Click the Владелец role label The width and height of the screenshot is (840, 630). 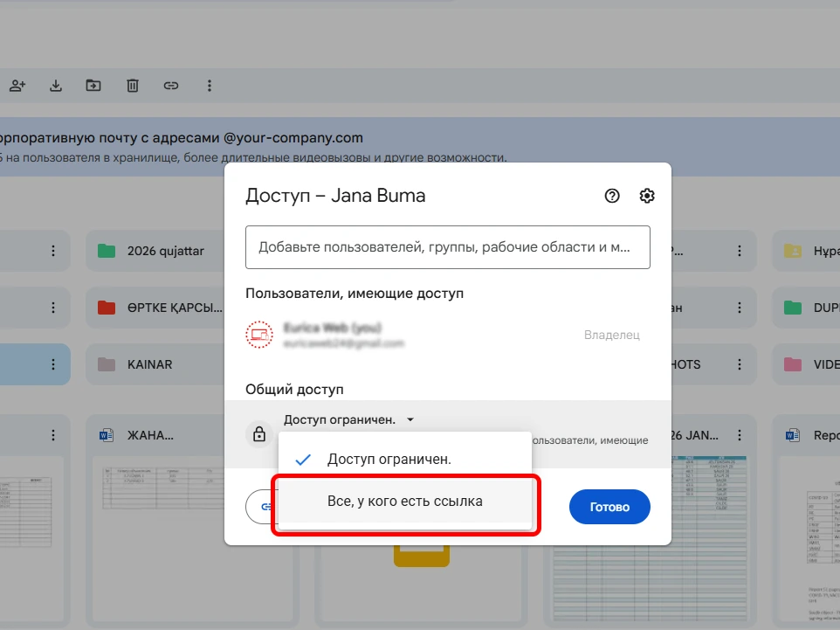pyautogui.click(x=612, y=335)
